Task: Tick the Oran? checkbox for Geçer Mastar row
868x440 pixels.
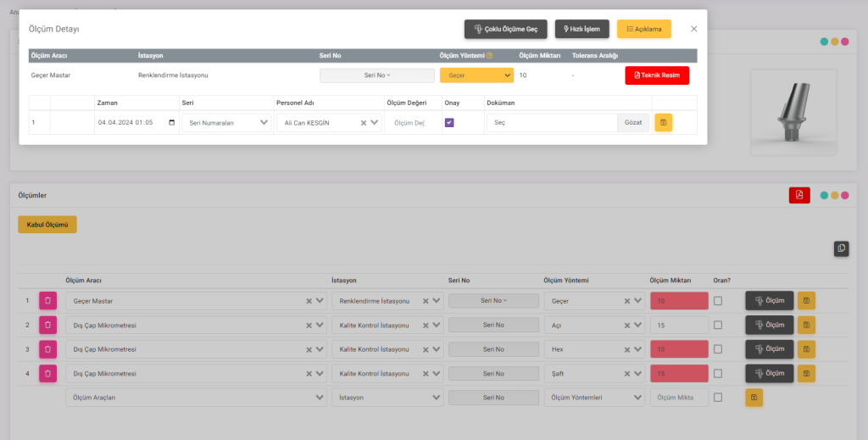Action: (x=718, y=301)
